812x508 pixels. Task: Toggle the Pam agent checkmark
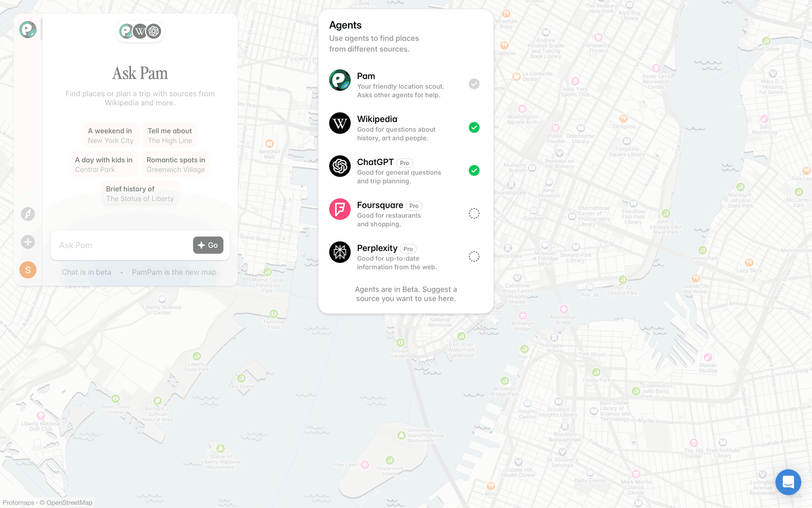(474, 84)
